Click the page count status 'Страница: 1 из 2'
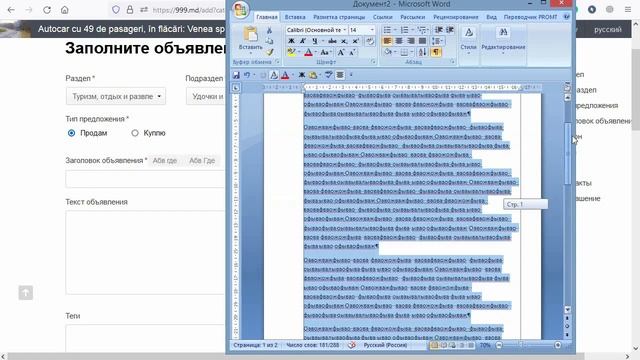 tap(255, 345)
